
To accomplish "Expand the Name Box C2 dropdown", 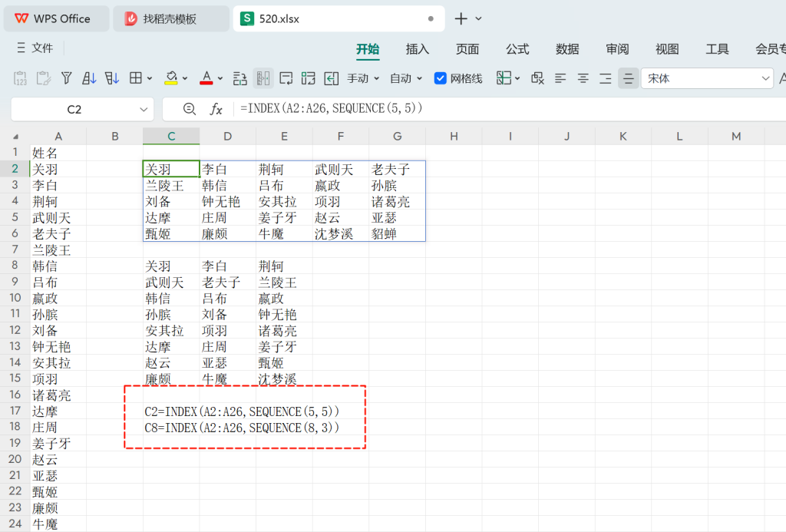I will pyautogui.click(x=144, y=109).
